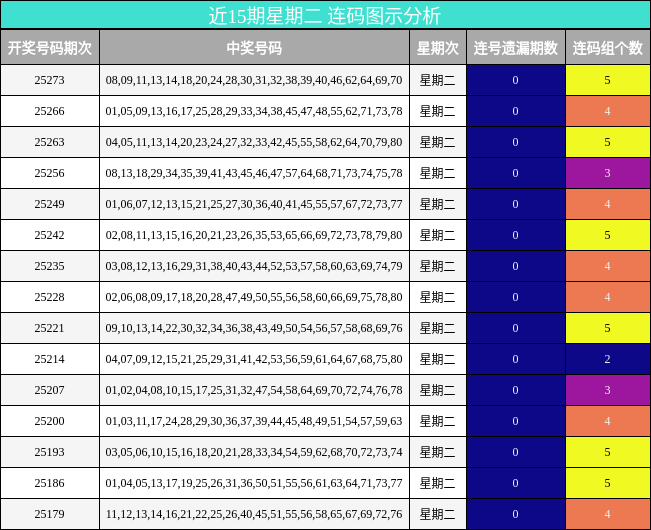
Task: Click the missed-periods '0' cell for issue 25228
Action: click(515, 297)
